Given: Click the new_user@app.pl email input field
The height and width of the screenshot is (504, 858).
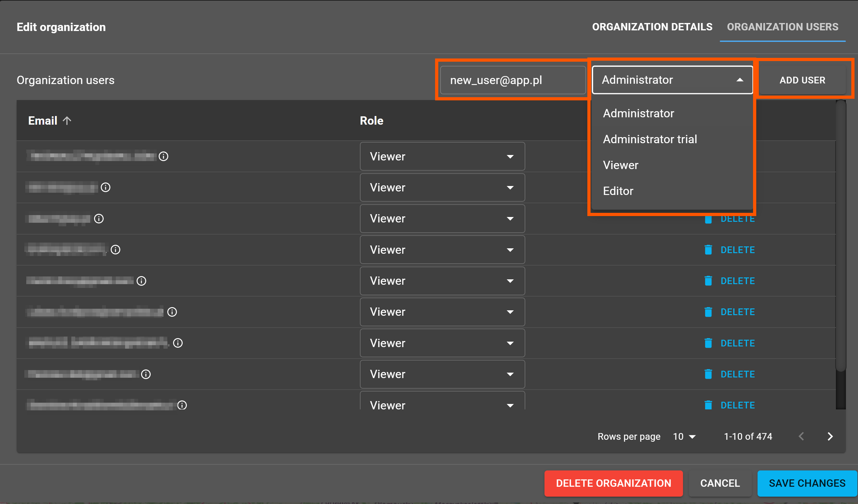Looking at the screenshot, I should [513, 80].
